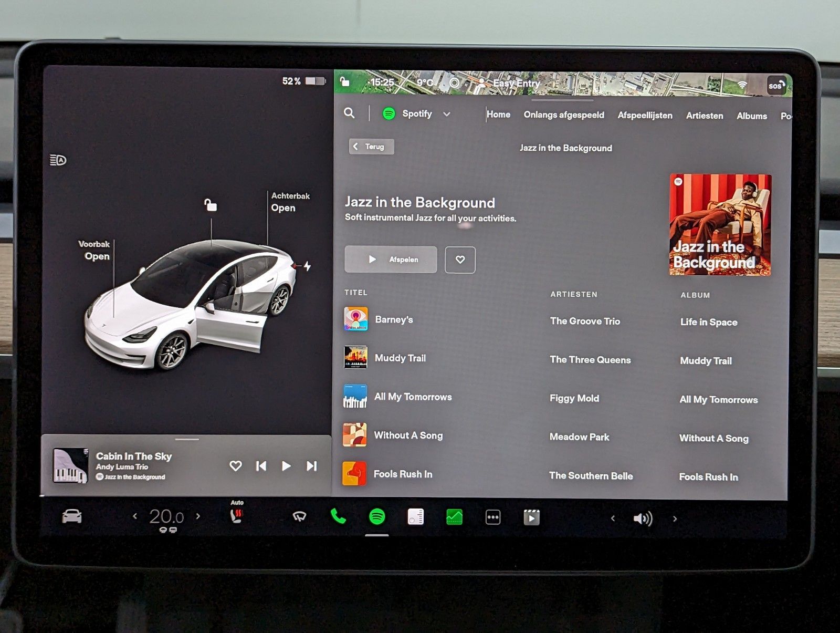Open the white notes app icon in dock
The height and width of the screenshot is (633, 840).
coord(416,517)
